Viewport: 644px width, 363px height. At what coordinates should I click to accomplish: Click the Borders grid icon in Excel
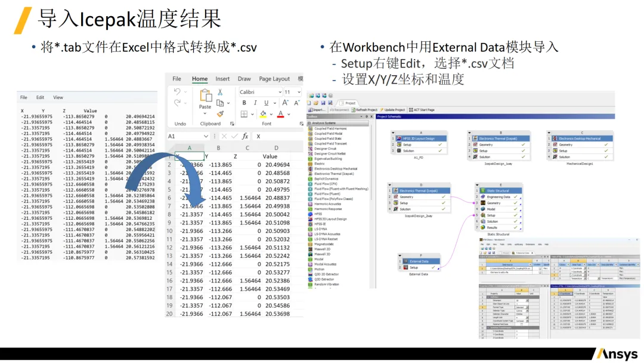[x=244, y=114]
